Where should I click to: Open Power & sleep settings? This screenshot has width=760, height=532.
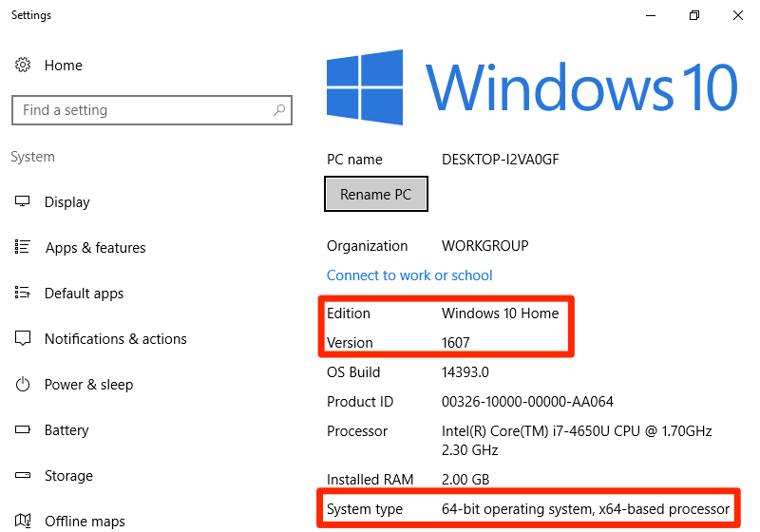click(88, 385)
